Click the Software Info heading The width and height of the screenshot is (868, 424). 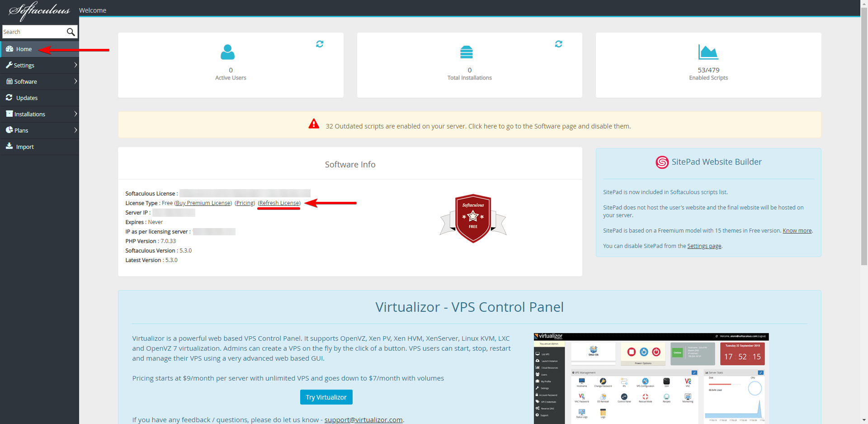point(350,165)
